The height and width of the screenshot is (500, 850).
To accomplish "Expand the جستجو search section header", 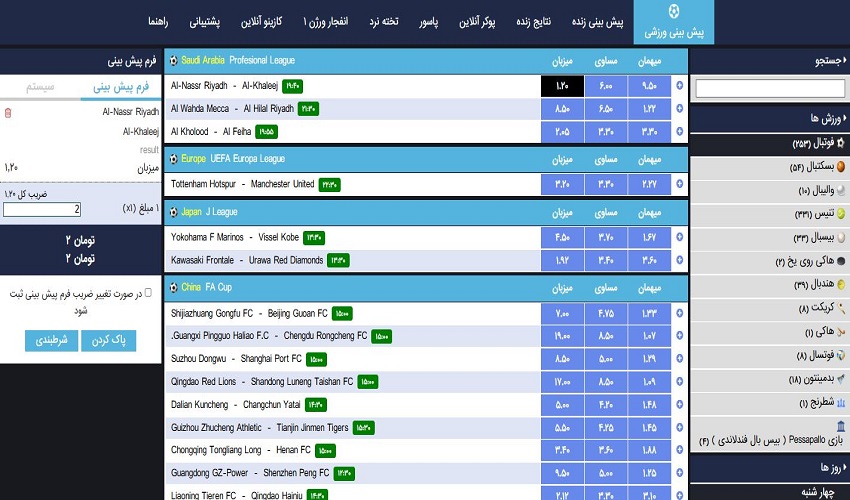I will (x=770, y=61).
